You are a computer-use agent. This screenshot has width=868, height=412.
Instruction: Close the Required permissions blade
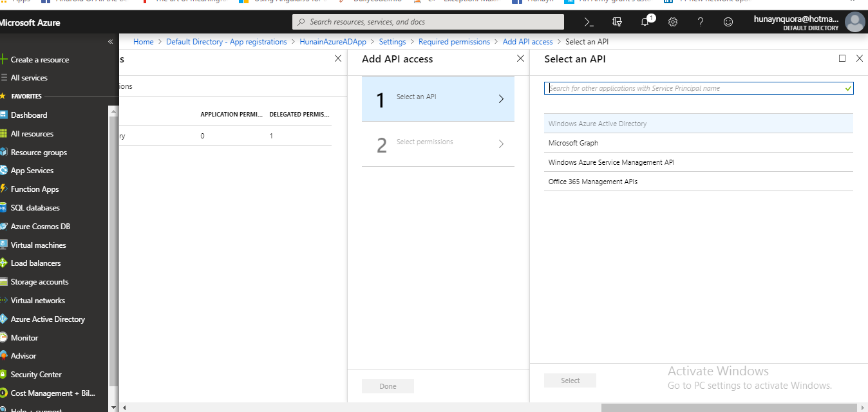pos(338,59)
